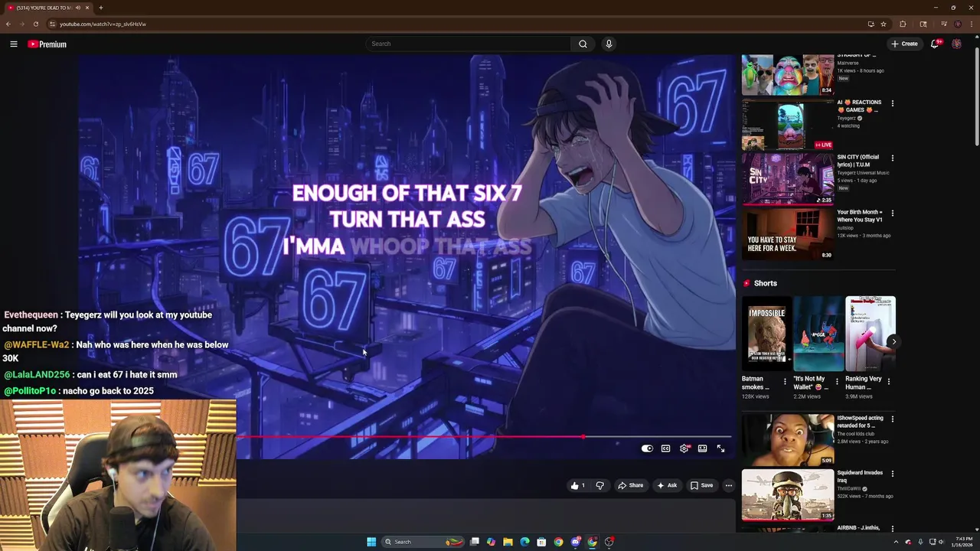This screenshot has width=980, height=551.
Task: Open the Chrome three-dot menu
Action: (971, 24)
